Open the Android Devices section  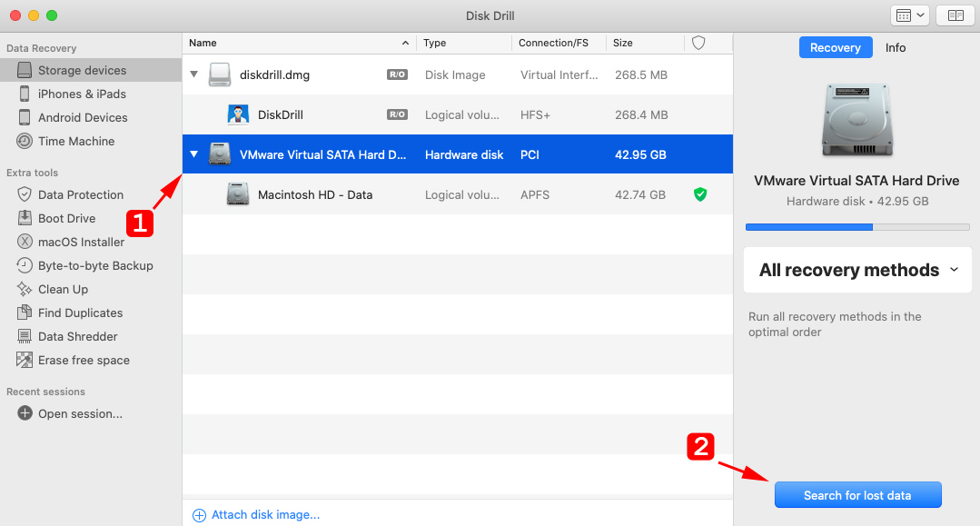(82, 117)
